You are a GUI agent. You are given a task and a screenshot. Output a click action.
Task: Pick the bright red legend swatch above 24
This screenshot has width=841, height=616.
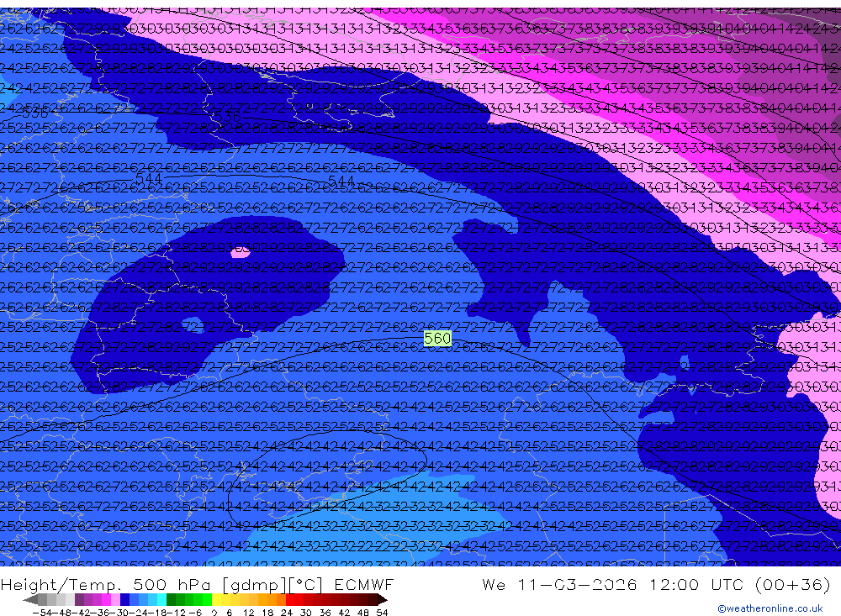290,599
